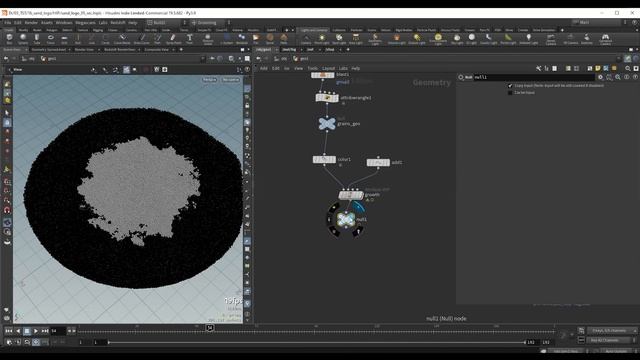Screen dimensions: 640x360
Task: Toggle Cache Input checkbox on null1
Action: 510,93
